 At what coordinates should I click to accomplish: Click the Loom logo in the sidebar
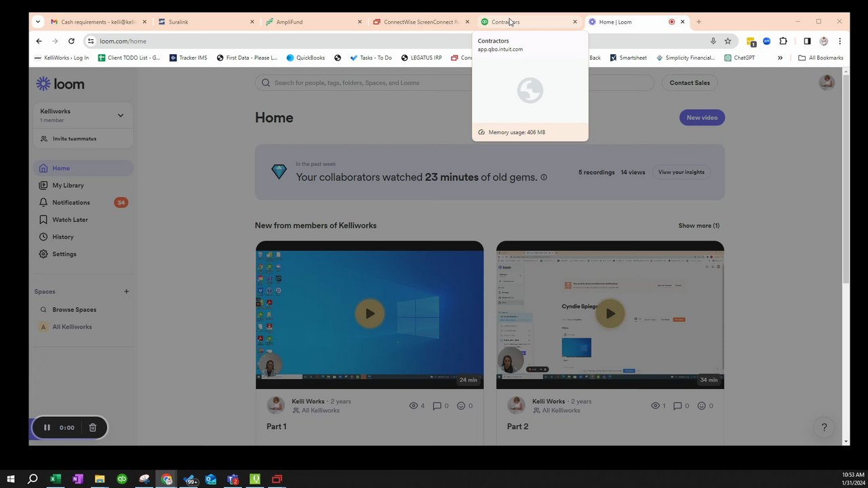[60, 84]
